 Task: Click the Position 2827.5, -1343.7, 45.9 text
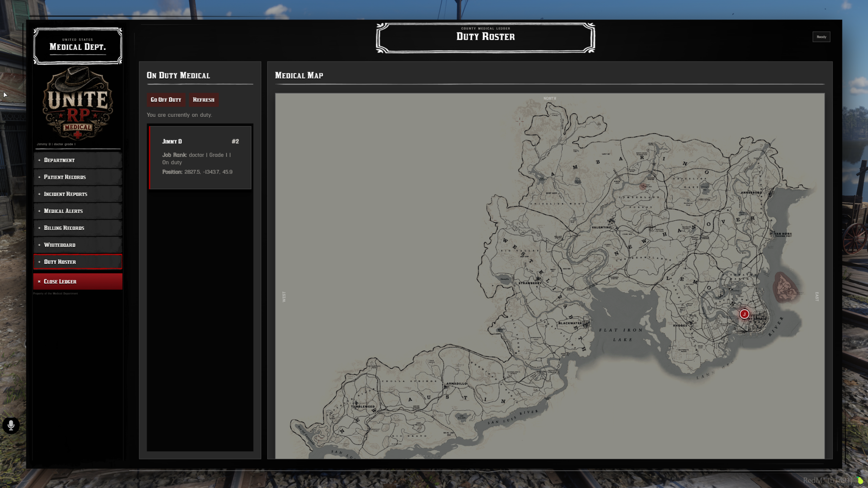pos(197,172)
